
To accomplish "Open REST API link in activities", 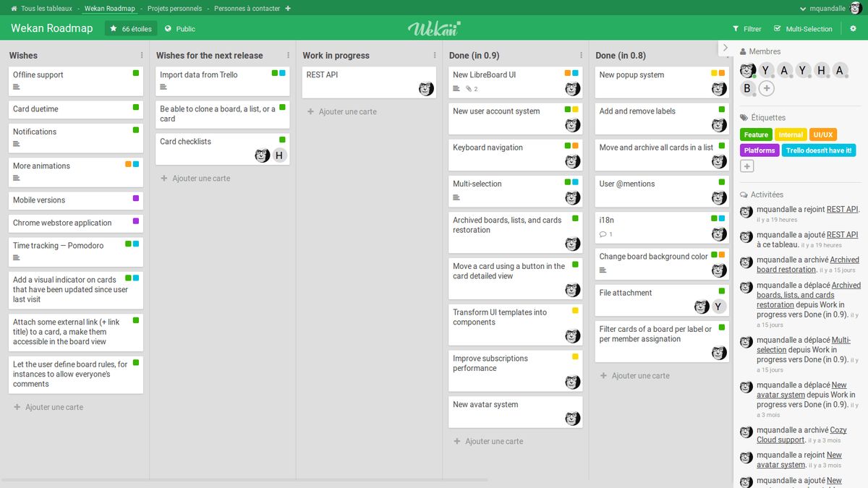I will [x=842, y=210].
